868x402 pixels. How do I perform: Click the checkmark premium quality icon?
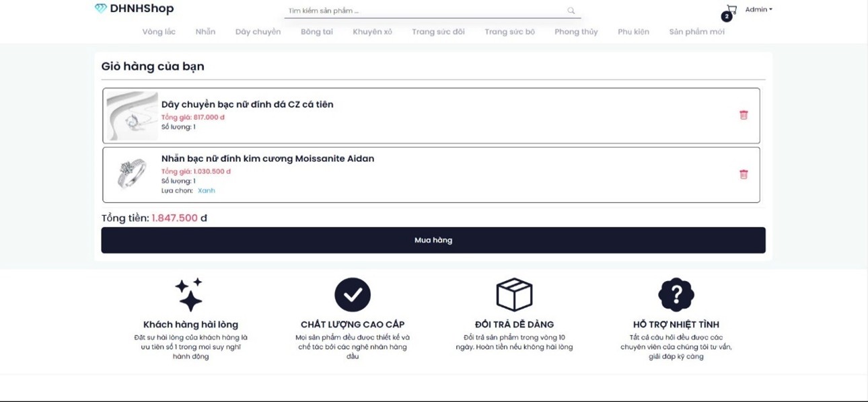point(353,294)
